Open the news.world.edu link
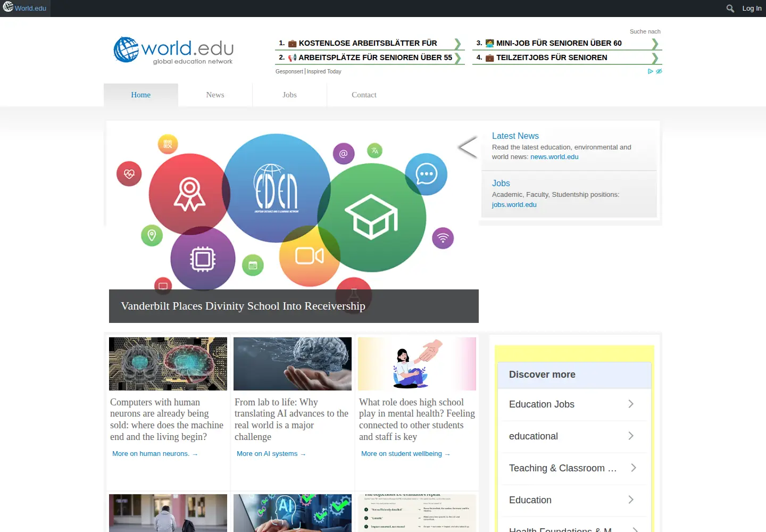 pos(554,157)
